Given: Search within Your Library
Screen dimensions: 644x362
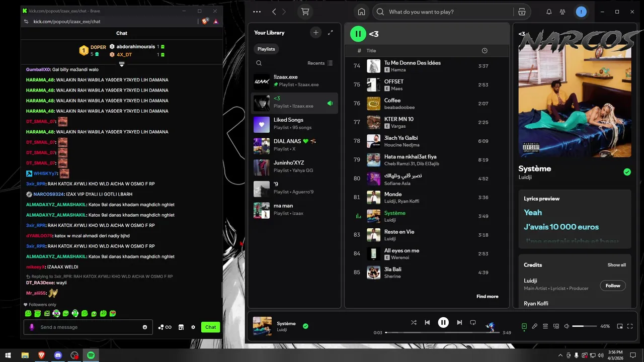Looking at the screenshot, I should tap(259, 63).
